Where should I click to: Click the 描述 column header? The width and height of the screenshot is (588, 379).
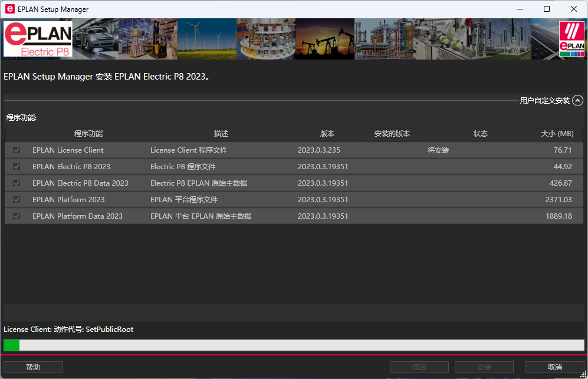coord(221,134)
